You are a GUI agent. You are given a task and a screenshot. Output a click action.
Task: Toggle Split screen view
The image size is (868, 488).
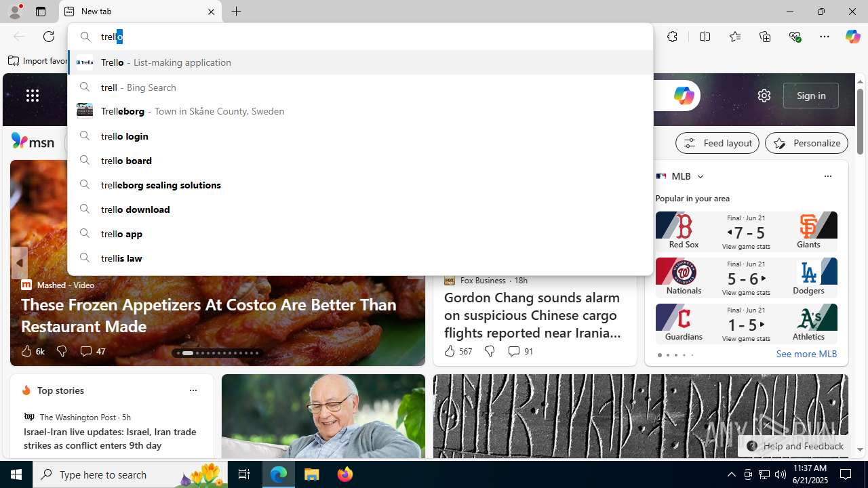click(x=705, y=37)
